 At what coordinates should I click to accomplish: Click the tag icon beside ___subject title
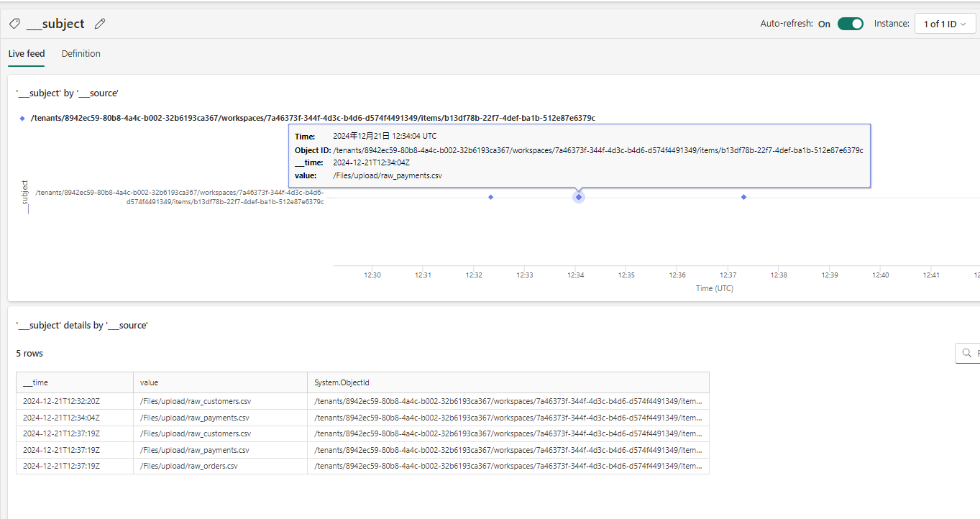pyautogui.click(x=14, y=24)
